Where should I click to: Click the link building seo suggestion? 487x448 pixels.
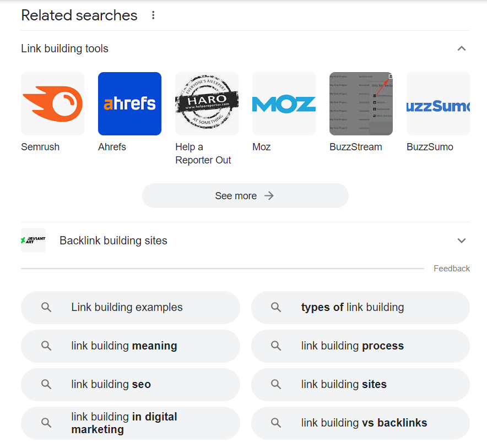pos(131,385)
